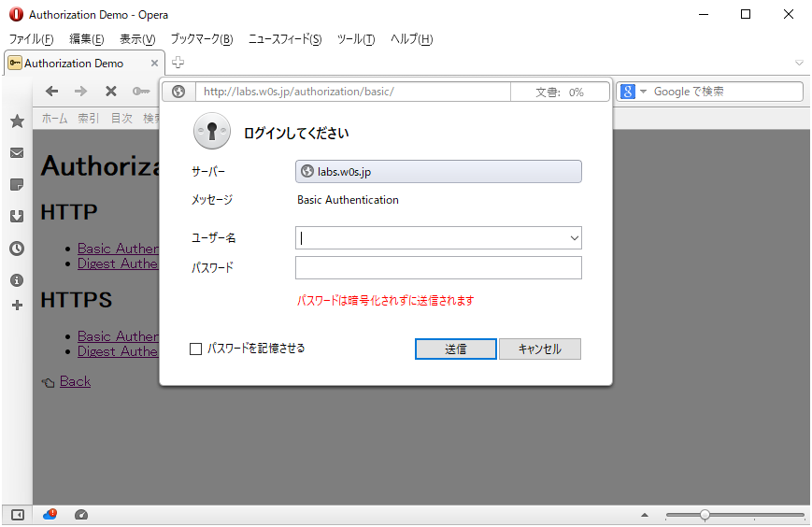Open the History clock panel
The height and width of the screenshot is (527, 812).
[x=17, y=249]
